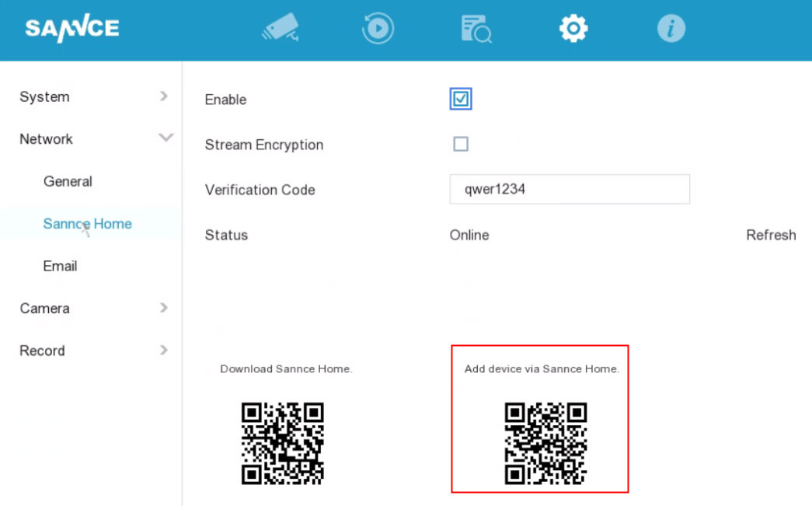This screenshot has width=812, height=506.
Task: Collapse the Network section arrow
Action: tap(165, 138)
